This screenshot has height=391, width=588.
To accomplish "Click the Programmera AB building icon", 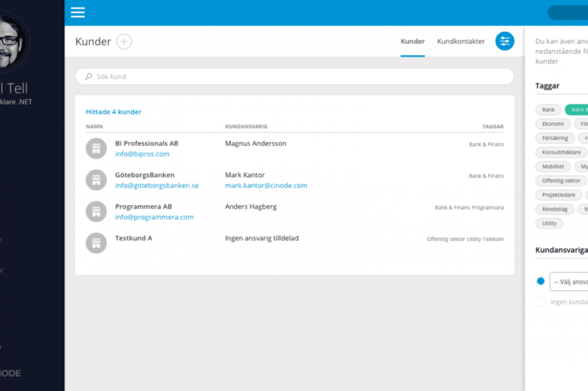I will coord(96,212).
